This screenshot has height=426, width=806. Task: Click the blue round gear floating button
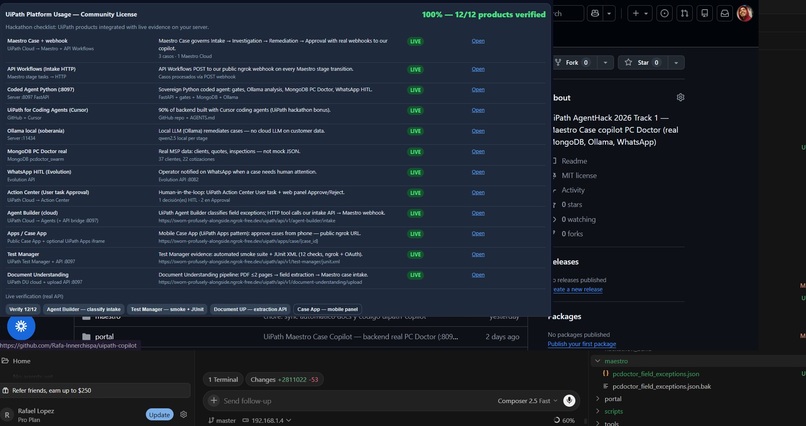point(21,326)
